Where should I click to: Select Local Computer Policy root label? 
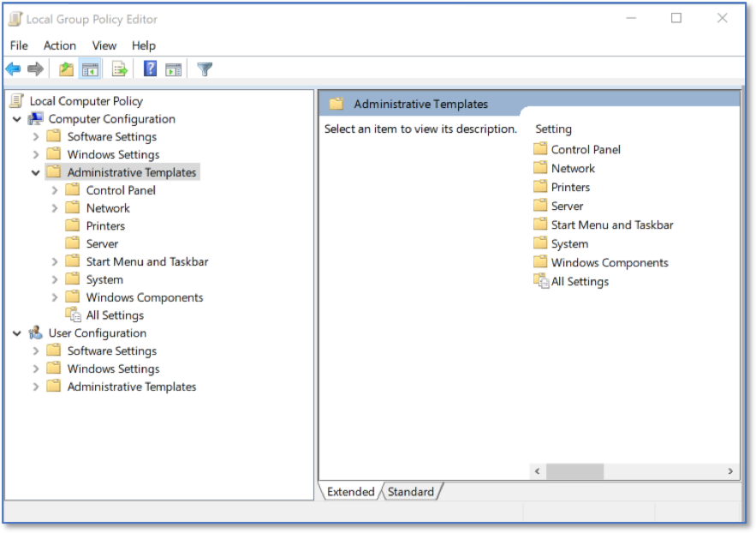tap(86, 101)
